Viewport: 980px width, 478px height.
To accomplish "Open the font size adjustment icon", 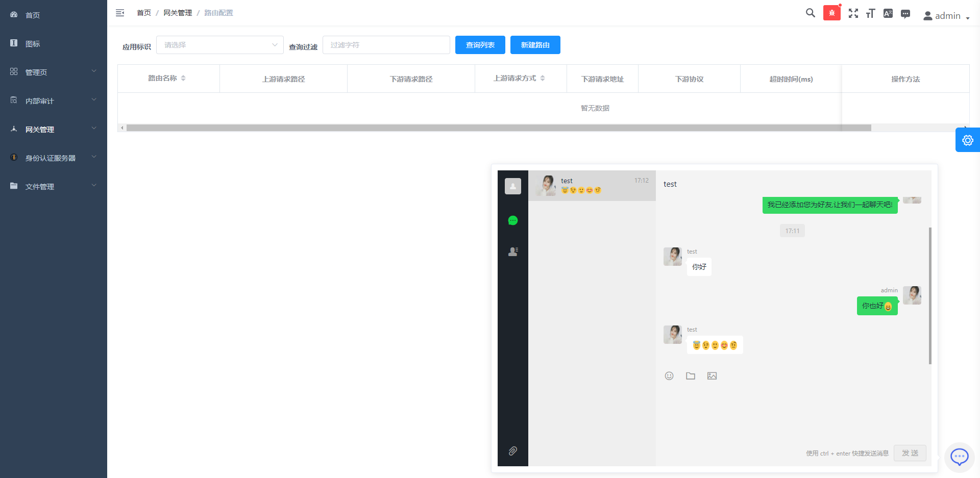I will [870, 13].
